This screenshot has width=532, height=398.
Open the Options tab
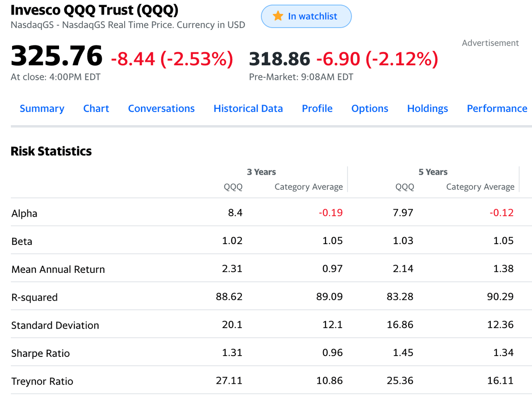click(x=370, y=109)
